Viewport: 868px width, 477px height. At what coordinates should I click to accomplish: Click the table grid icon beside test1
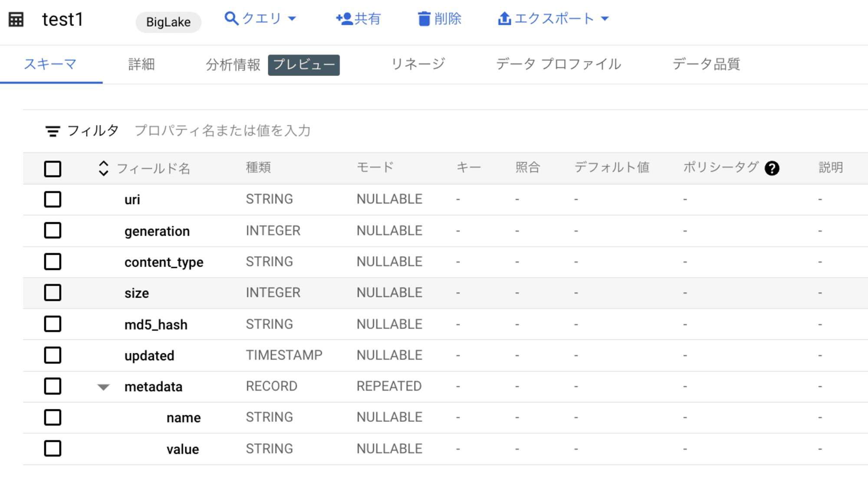16,20
